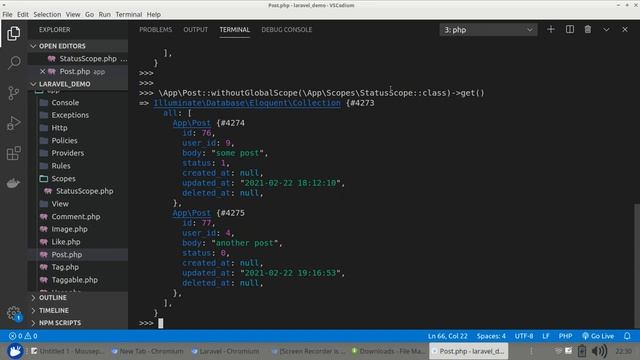
Task: Open the Run and Debug view
Action: (13, 123)
